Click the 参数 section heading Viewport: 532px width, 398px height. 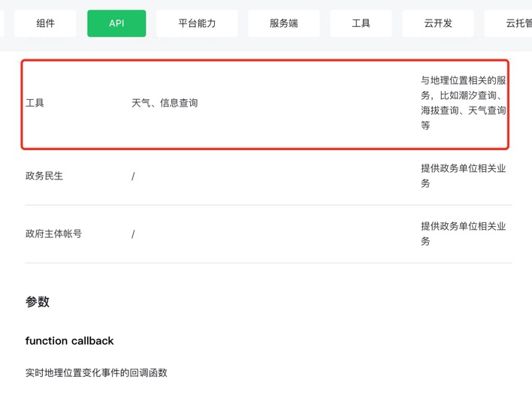click(38, 301)
